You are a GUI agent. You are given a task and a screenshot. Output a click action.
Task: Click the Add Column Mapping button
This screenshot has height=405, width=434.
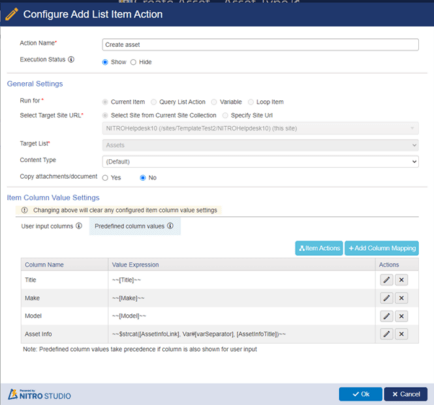382,248
